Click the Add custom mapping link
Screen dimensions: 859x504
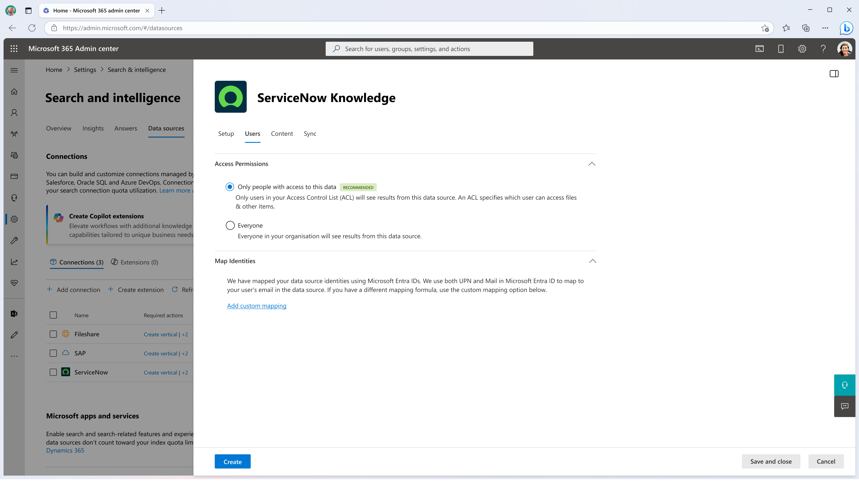(257, 305)
